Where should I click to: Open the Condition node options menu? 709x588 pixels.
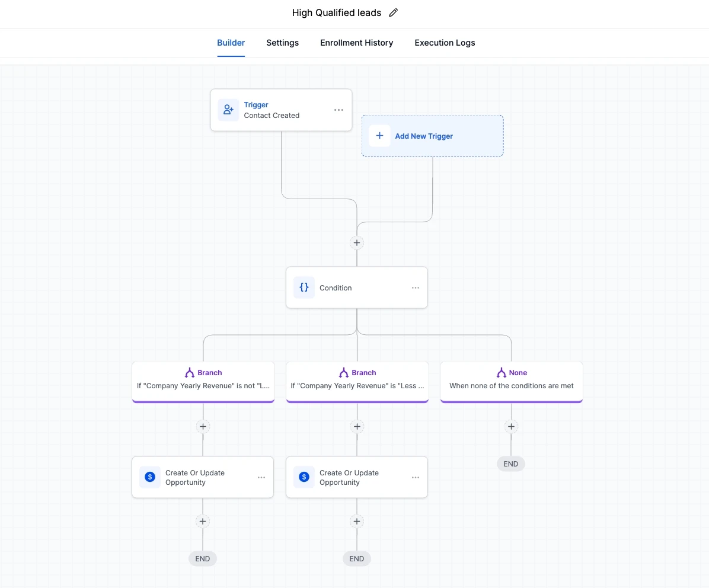[416, 287]
